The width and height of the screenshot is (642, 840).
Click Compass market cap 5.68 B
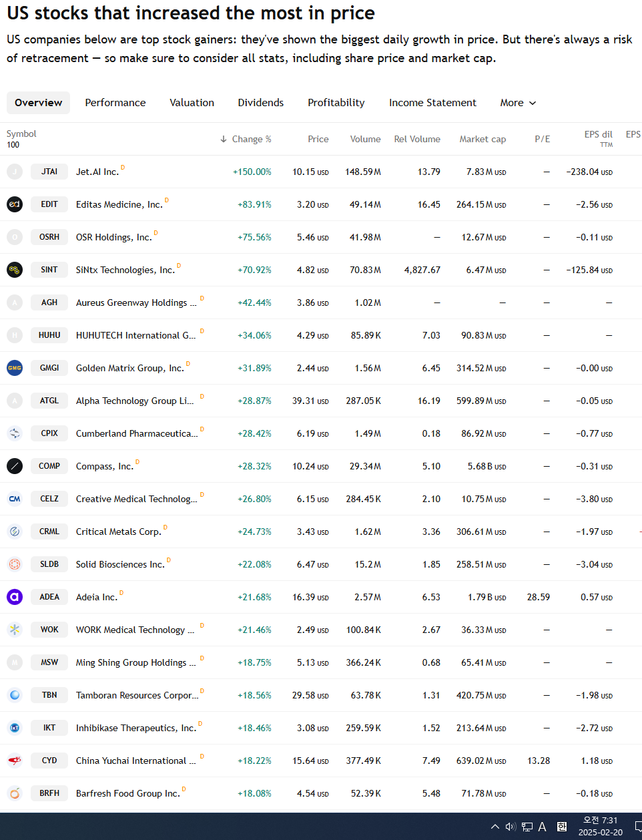pos(487,466)
